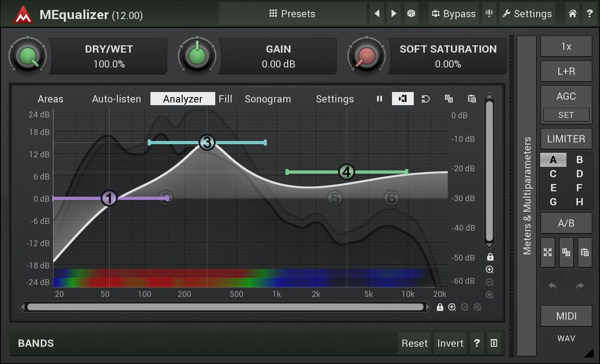Click the MeldaProduction logo icon
Screen dimensions: 600x364
(23, 15)
